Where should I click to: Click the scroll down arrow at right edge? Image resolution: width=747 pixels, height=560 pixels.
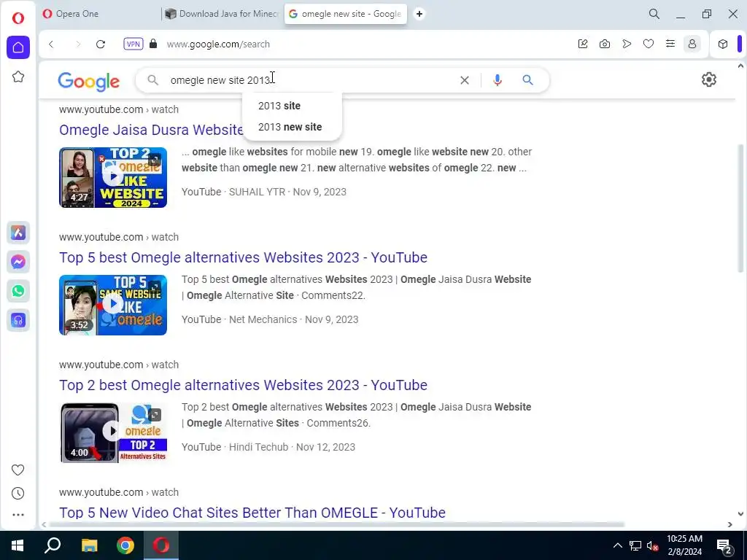pos(740,514)
